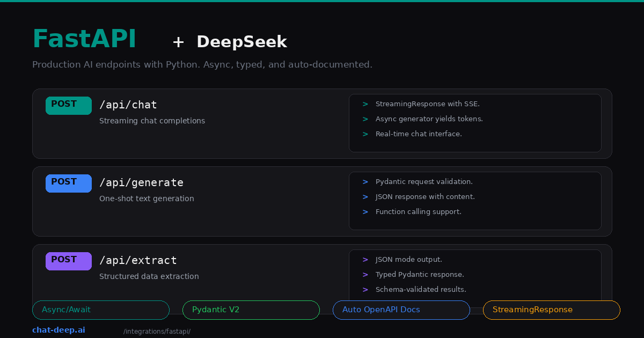The width and height of the screenshot is (644, 338).
Task: Click the chevron beside "StreamingResponse with SSE"
Action: [x=365, y=104]
